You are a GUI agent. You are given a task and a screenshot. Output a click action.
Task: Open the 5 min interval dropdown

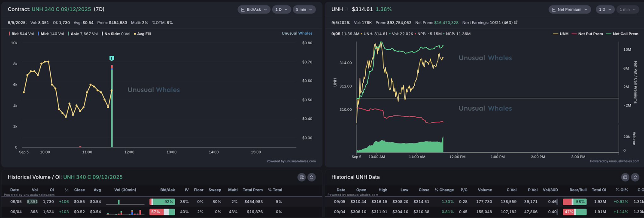304,9
